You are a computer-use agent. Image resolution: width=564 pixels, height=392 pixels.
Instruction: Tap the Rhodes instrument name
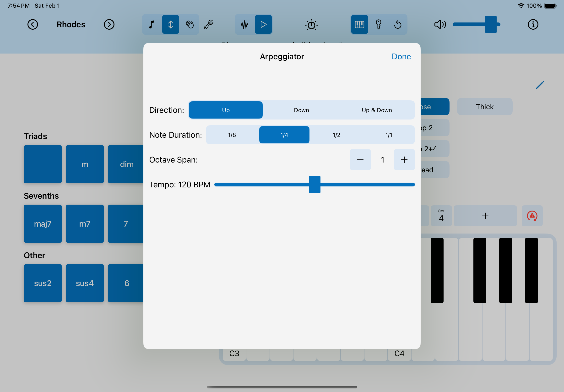[x=71, y=24]
